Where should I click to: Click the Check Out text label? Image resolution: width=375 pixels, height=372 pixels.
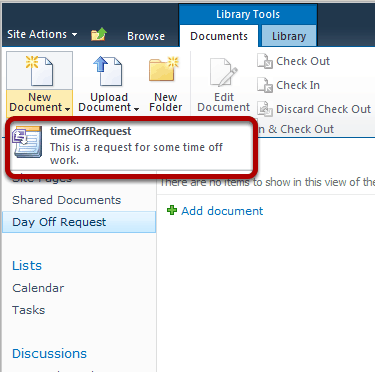pos(303,61)
